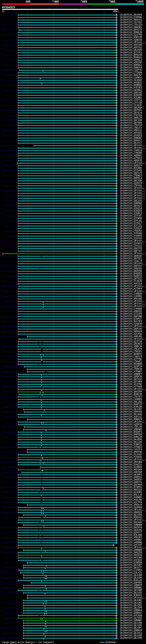The width and height of the screenshot is (146, 644).
Task: Select hit label UniRef100_A4SB22
Action: [x=131, y=82]
